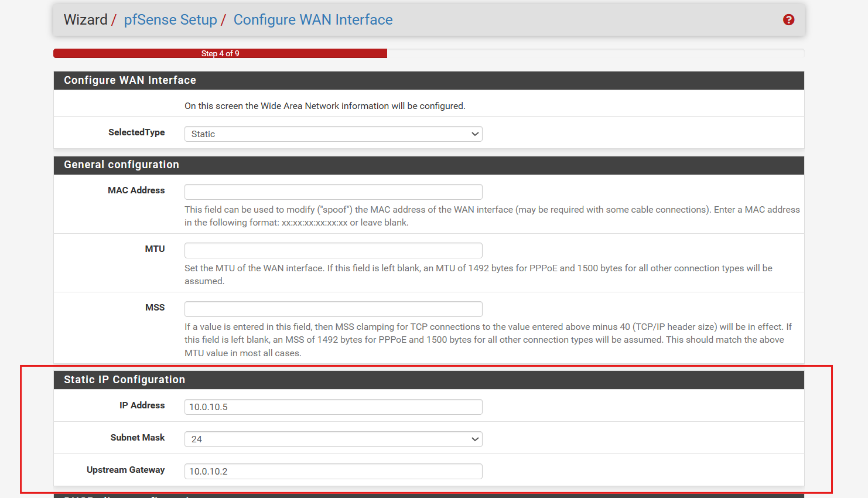Click the MAC Address field label
868x498 pixels.
(136, 190)
